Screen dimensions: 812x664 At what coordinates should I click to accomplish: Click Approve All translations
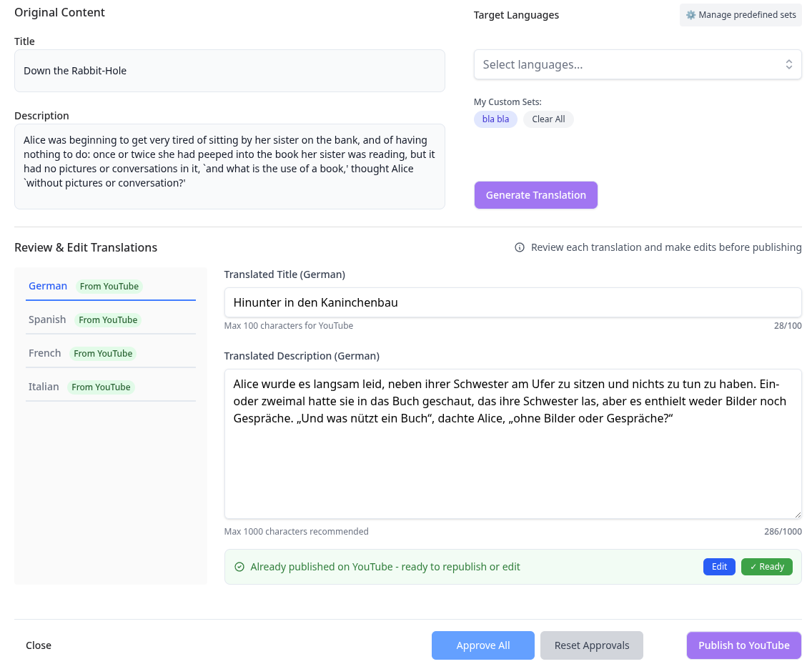click(x=482, y=645)
